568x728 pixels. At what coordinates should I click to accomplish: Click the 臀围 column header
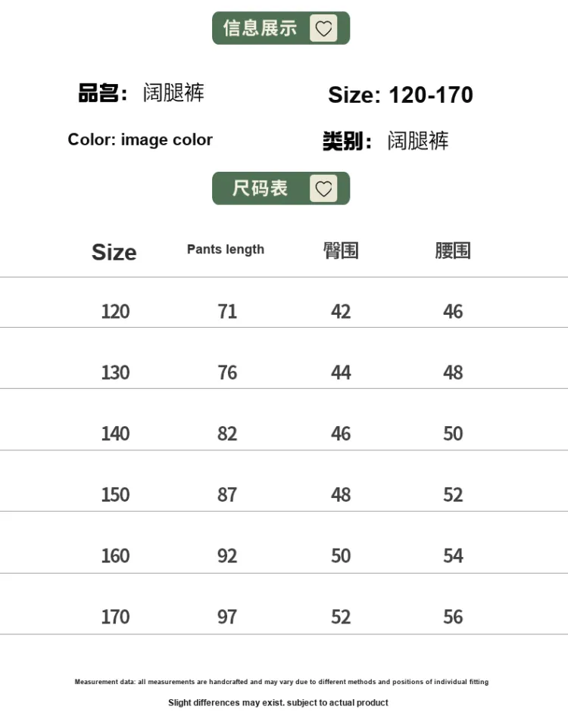click(341, 250)
